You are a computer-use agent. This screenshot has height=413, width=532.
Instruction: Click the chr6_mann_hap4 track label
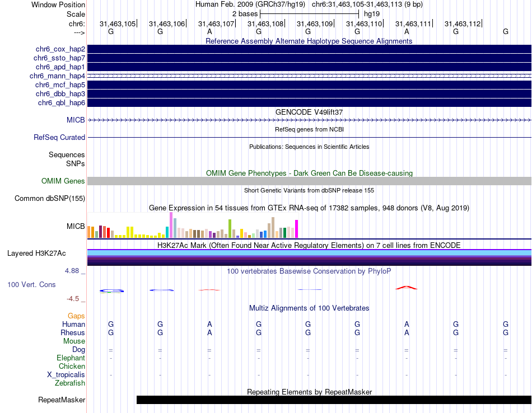pos(57,76)
